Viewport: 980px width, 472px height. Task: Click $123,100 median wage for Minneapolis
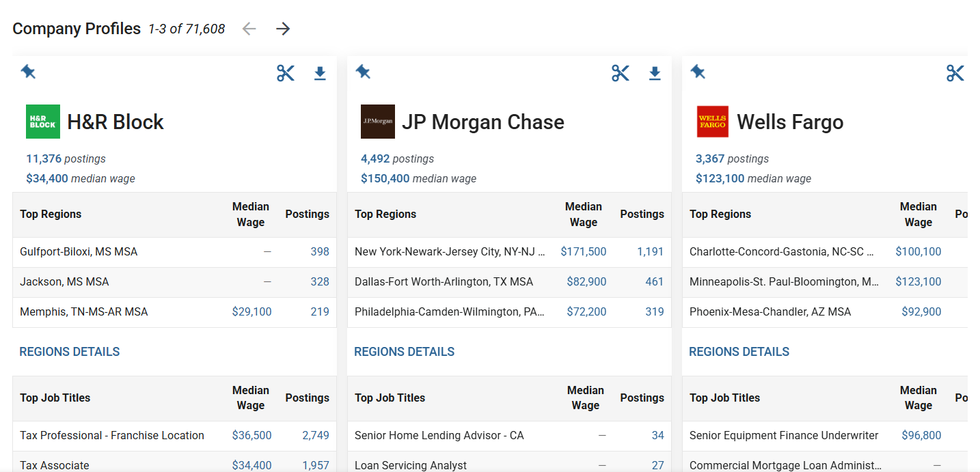point(918,282)
